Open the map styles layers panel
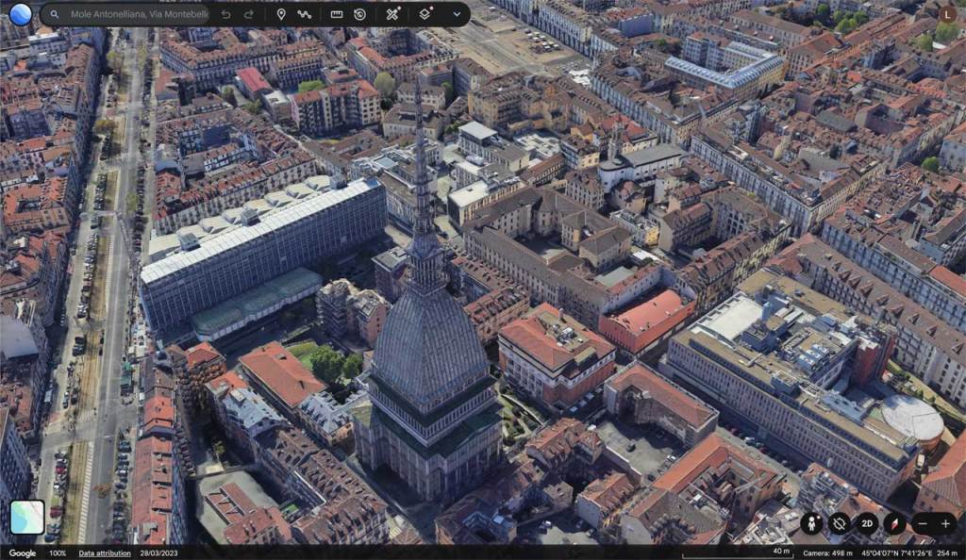The image size is (966, 560). pyautogui.click(x=425, y=14)
